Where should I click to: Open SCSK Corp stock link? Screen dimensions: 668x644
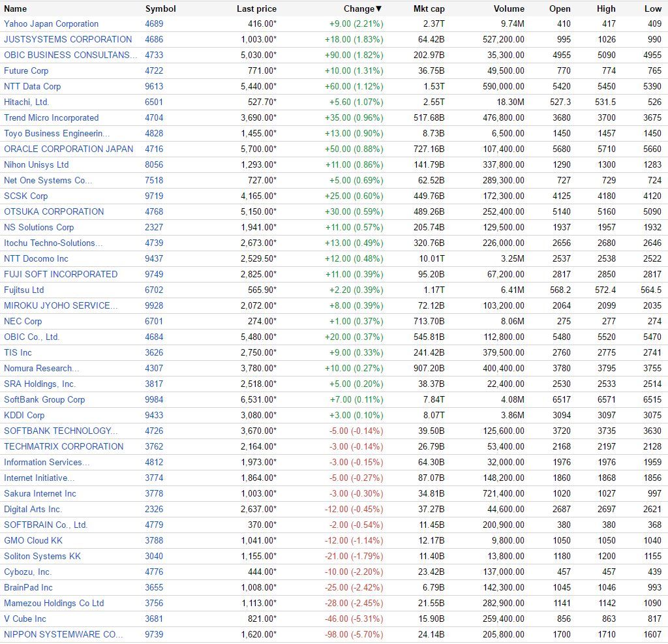click(25, 196)
